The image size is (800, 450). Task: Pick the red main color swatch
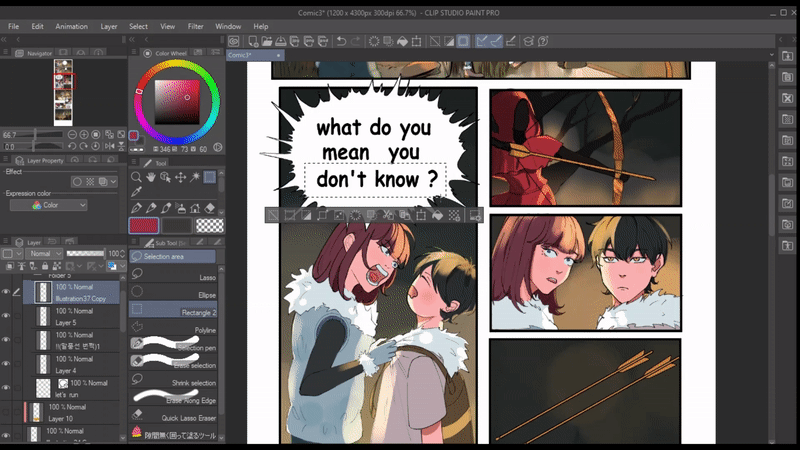[144, 226]
